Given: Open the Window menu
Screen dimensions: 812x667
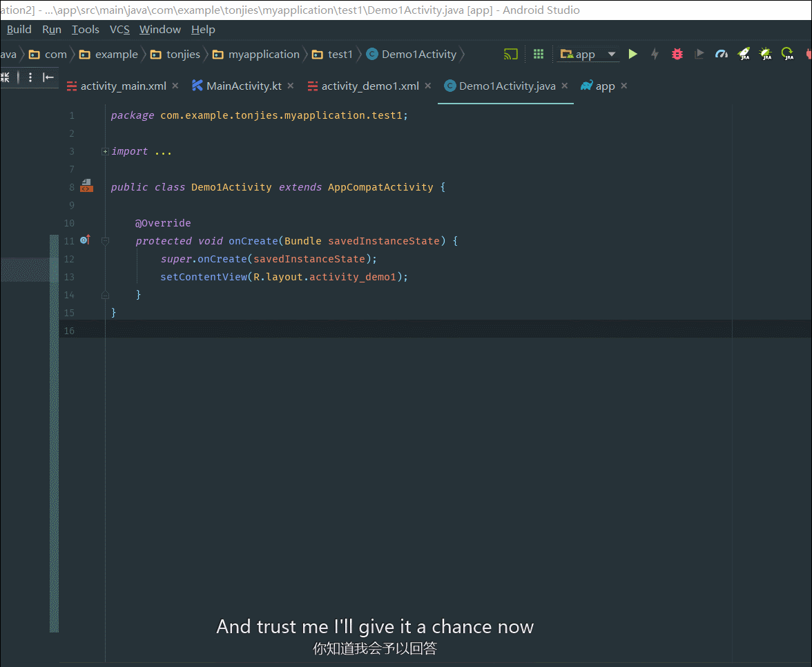Looking at the screenshot, I should [160, 30].
